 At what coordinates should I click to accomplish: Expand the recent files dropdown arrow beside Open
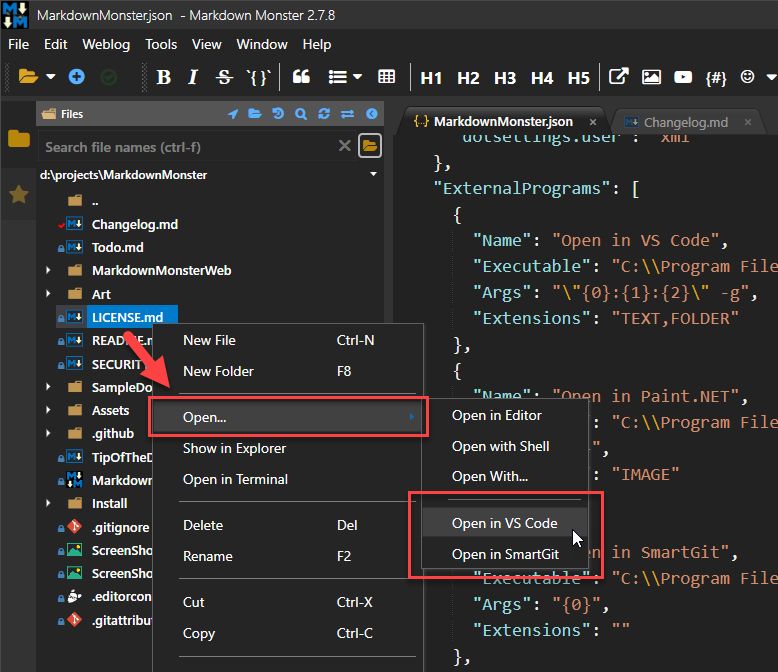[x=50, y=76]
